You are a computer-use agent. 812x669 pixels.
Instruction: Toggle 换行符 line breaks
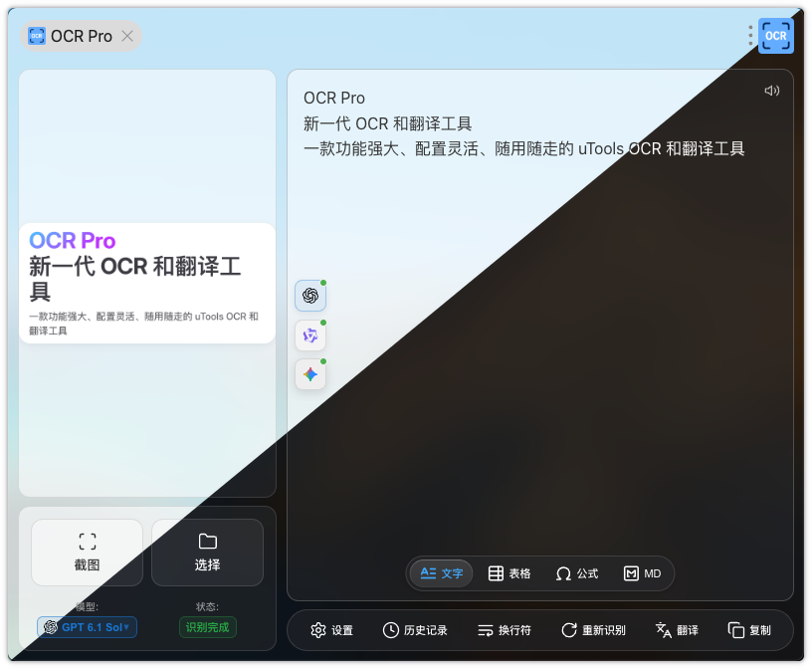click(x=505, y=630)
